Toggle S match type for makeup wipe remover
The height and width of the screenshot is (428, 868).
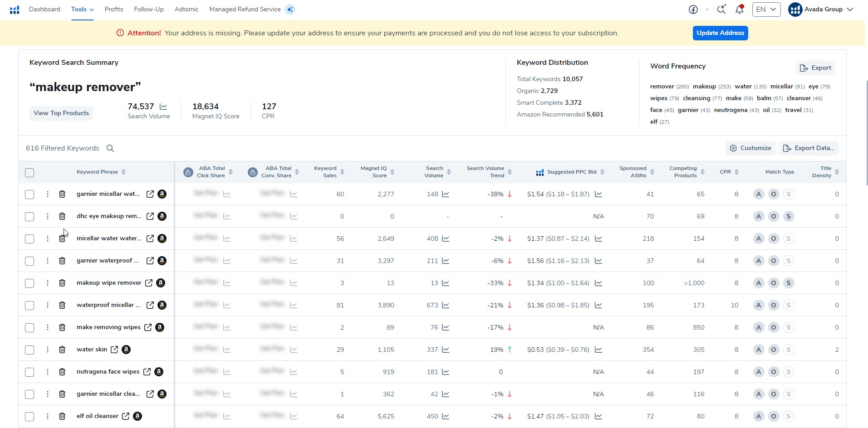point(789,283)
